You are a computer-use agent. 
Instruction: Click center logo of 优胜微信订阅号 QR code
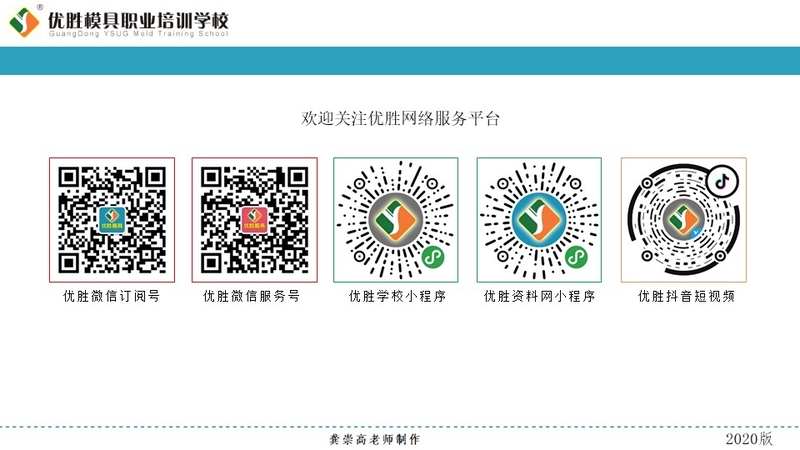(112, 220)
